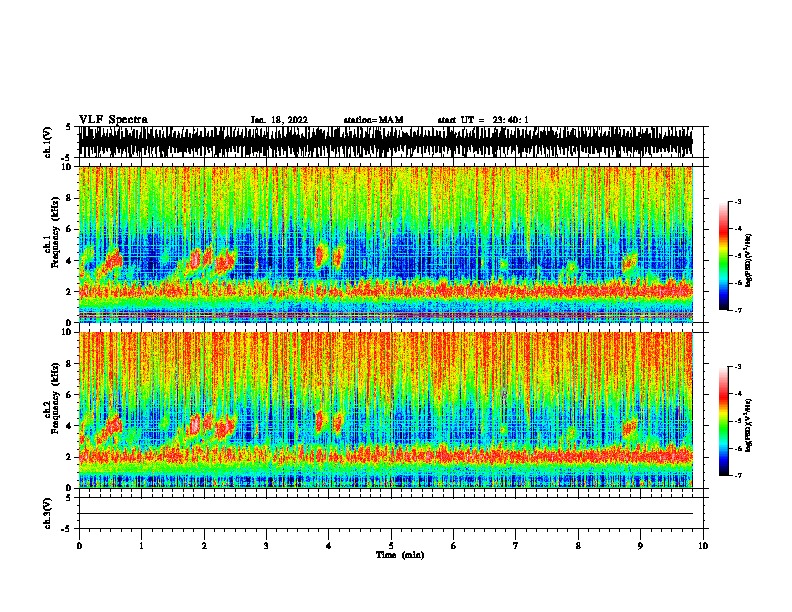
Task: Click the time axis tick label 0
Action: (x=79, y=546)
